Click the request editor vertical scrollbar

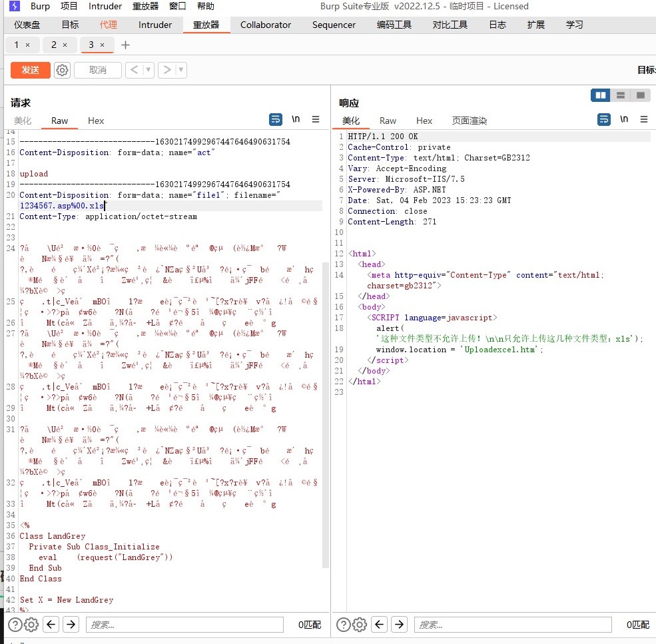[x=326, y=414]
